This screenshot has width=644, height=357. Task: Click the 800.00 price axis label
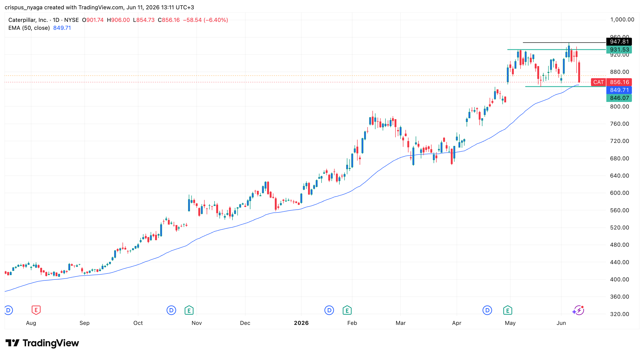pyautogui.click(x=620, y=106)
